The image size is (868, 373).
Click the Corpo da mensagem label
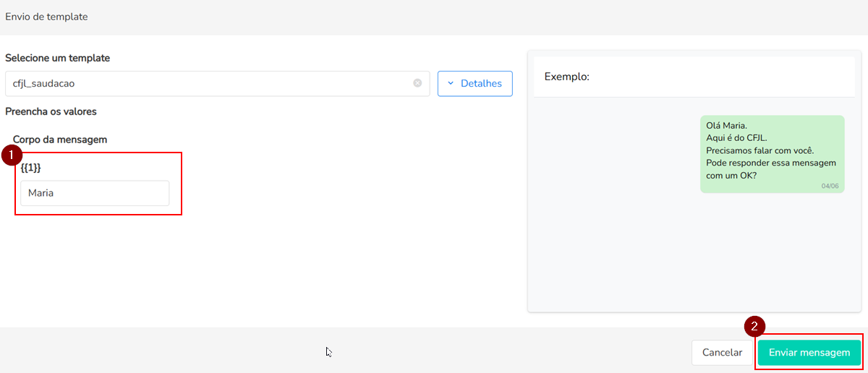60,140
